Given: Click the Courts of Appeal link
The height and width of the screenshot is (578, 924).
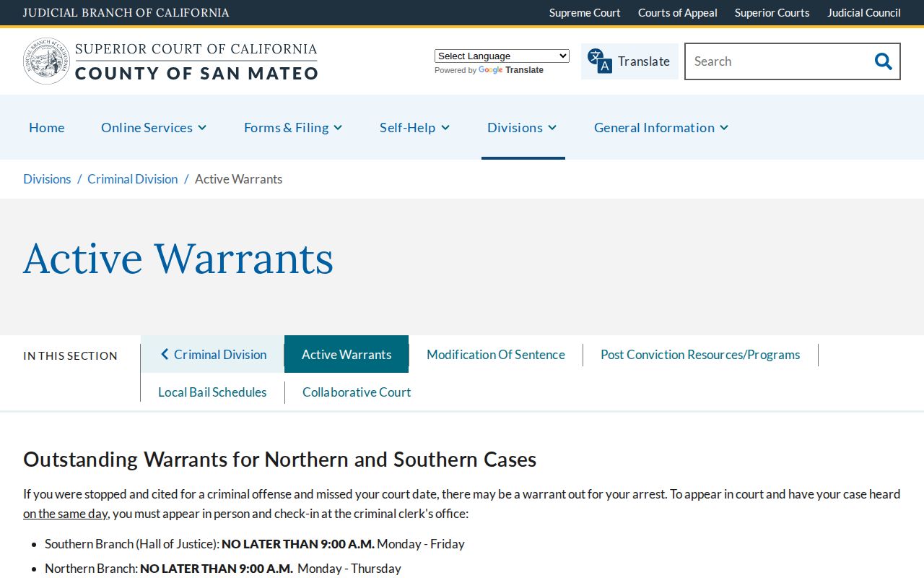Looking at the screenshot, I should point(678,13).
